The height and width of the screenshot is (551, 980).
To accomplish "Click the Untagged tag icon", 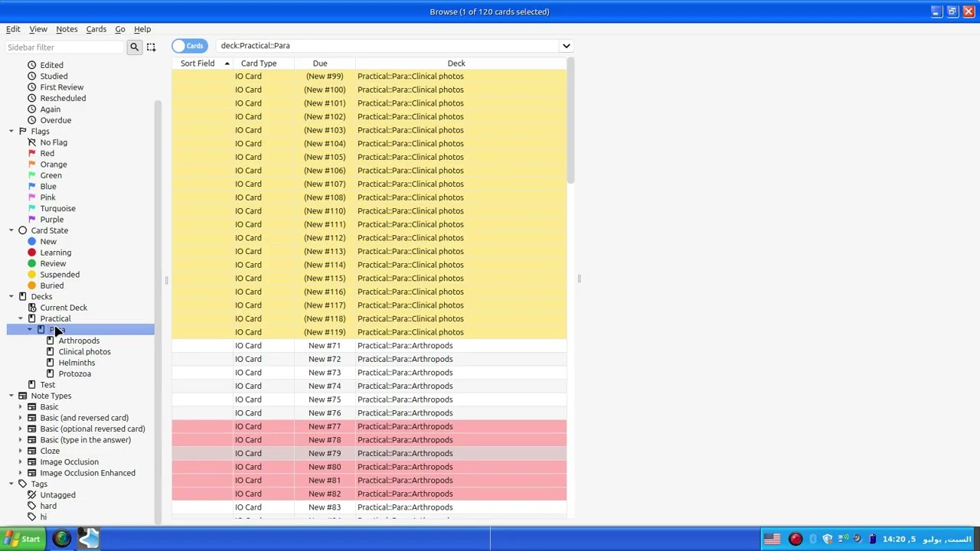I will pos(31,495).
